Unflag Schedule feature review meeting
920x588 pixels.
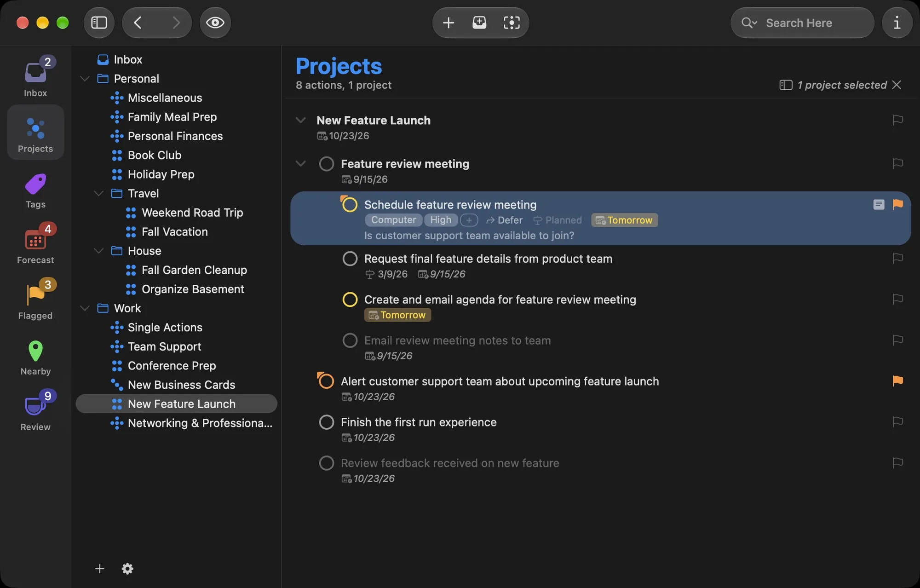897,204
